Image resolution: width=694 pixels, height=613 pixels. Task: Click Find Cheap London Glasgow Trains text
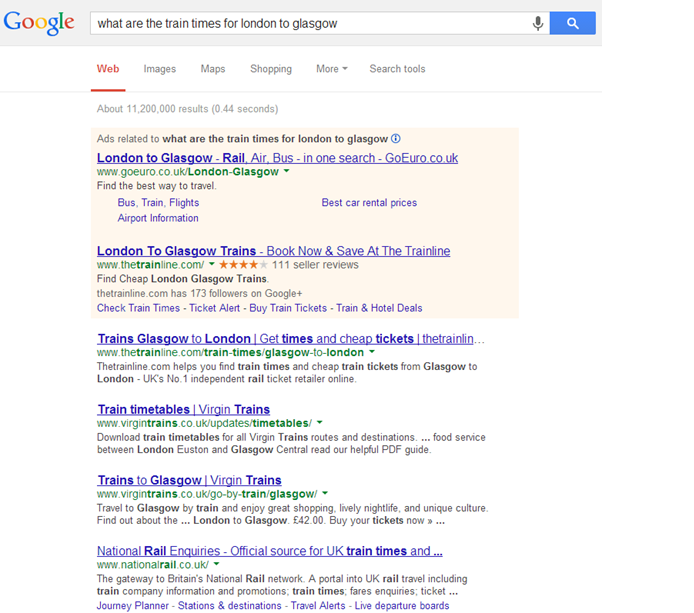183,279
